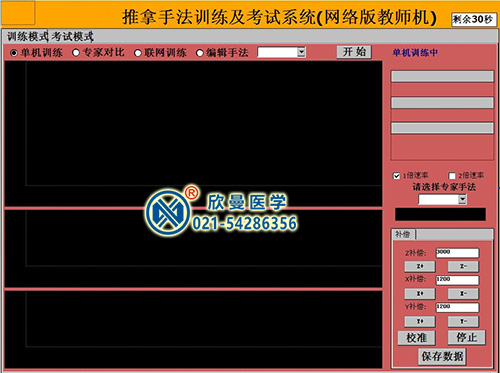
Task: Open the dropdown next to 编辑手法
Action: (x=301, y=52)
